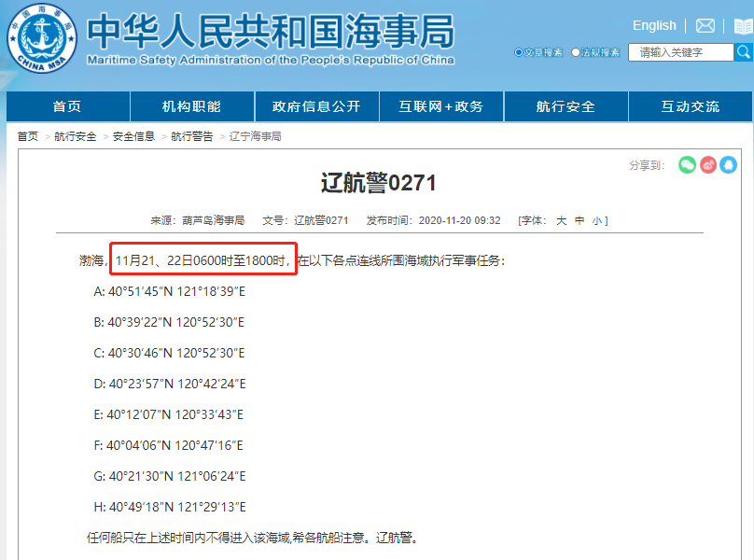Viewport: 754px width, 560px height.
Task: Click publish time 2020-11-20 09:32
Action: click(459, 220)
